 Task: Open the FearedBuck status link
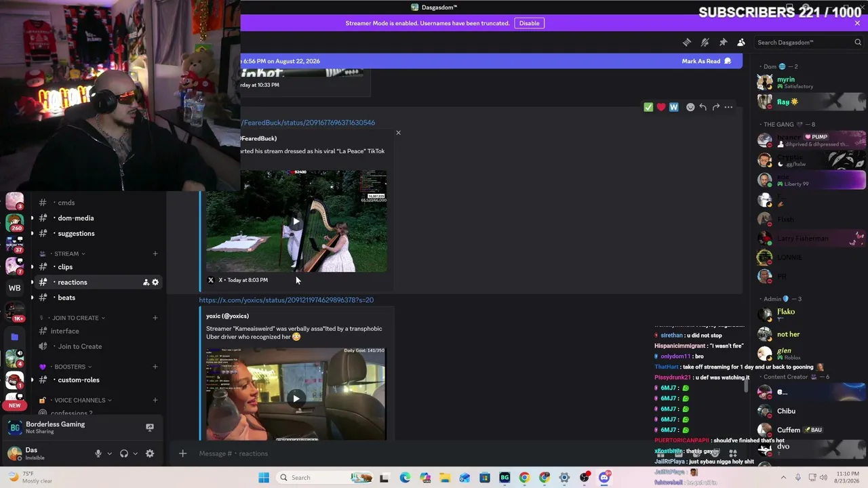(308, 123)
